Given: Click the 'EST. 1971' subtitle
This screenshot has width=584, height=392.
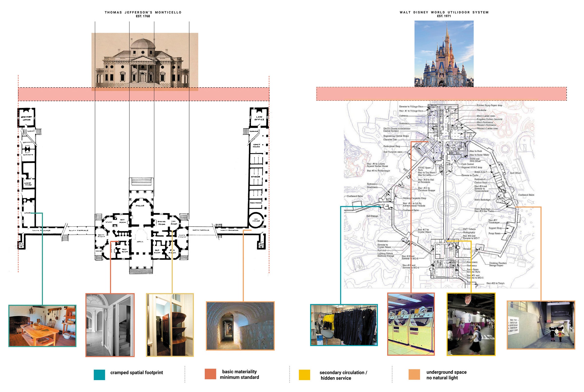Looking at the screenshot, I should 444,16.
